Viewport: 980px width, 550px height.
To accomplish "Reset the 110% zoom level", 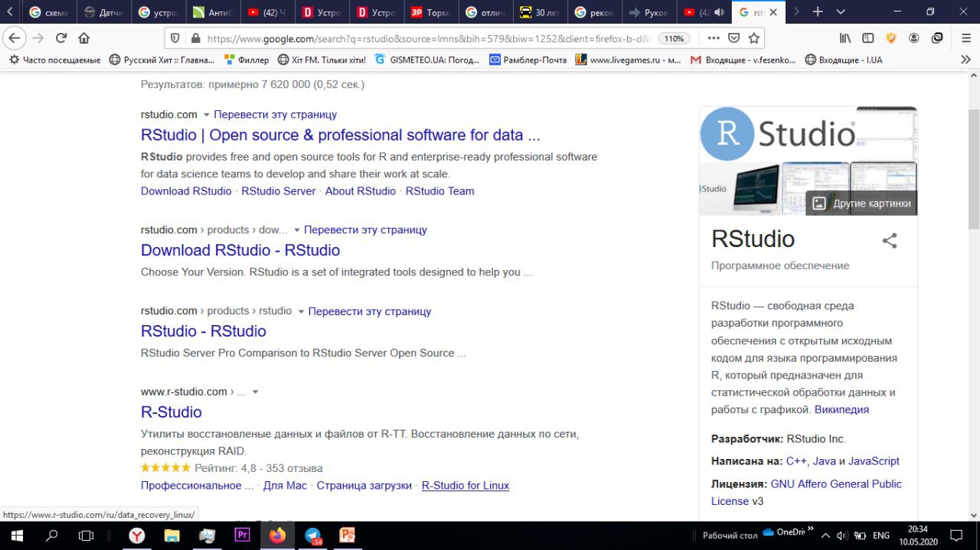I will (x=674, y=38).
